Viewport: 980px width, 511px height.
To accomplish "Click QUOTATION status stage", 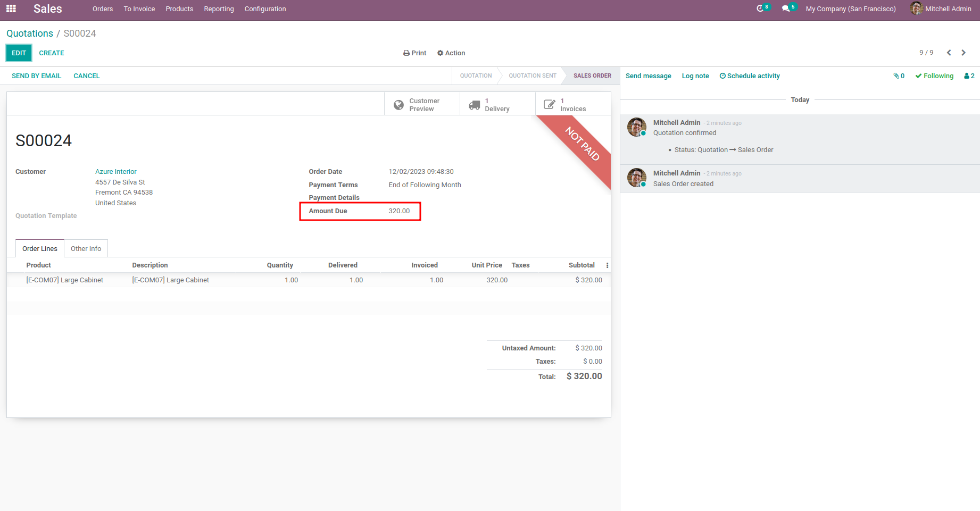I will pyautogui.click(x=476, y=76).
